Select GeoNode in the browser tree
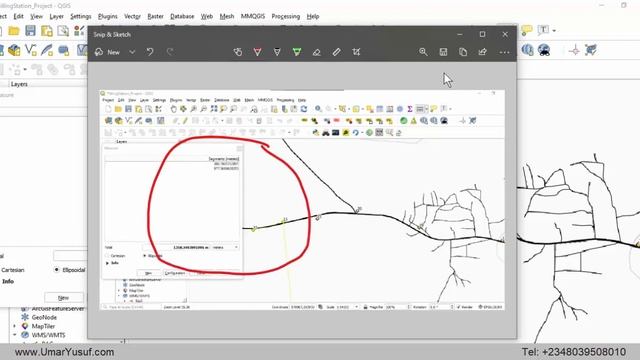 coord(44,317)
